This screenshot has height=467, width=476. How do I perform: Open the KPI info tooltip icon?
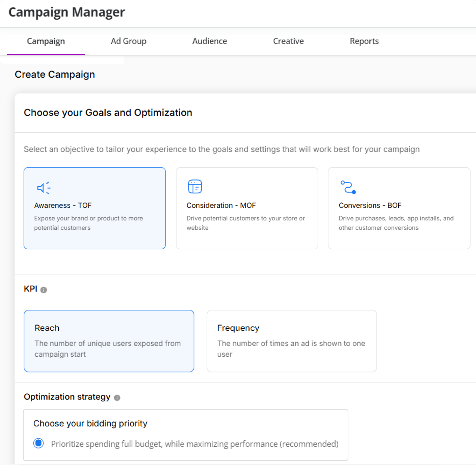[44, 290]
